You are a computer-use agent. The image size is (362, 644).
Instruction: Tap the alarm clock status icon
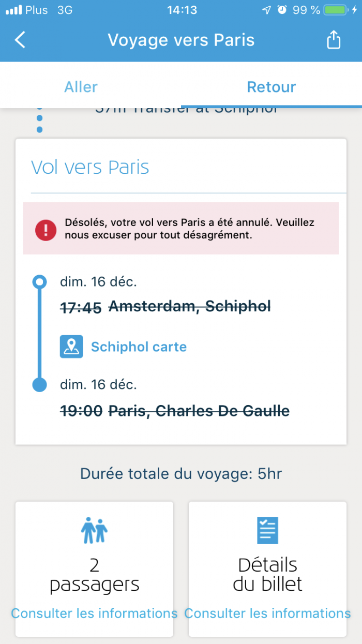[282, 10]
